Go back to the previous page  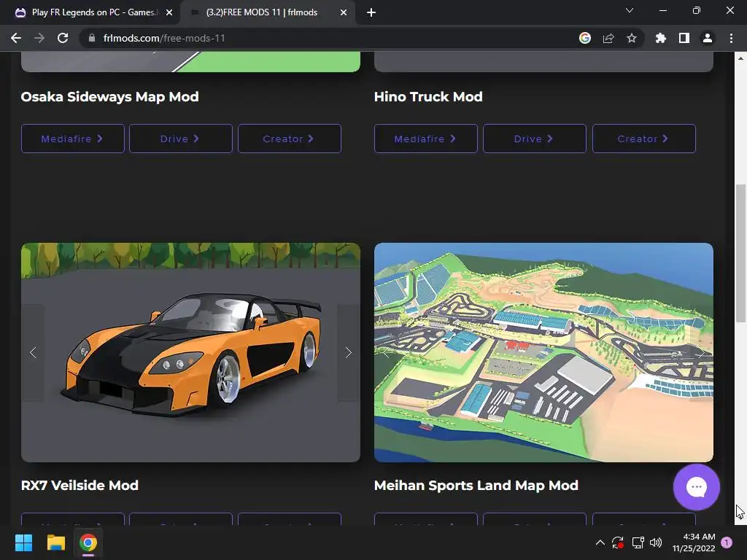[x=16, y=38]
